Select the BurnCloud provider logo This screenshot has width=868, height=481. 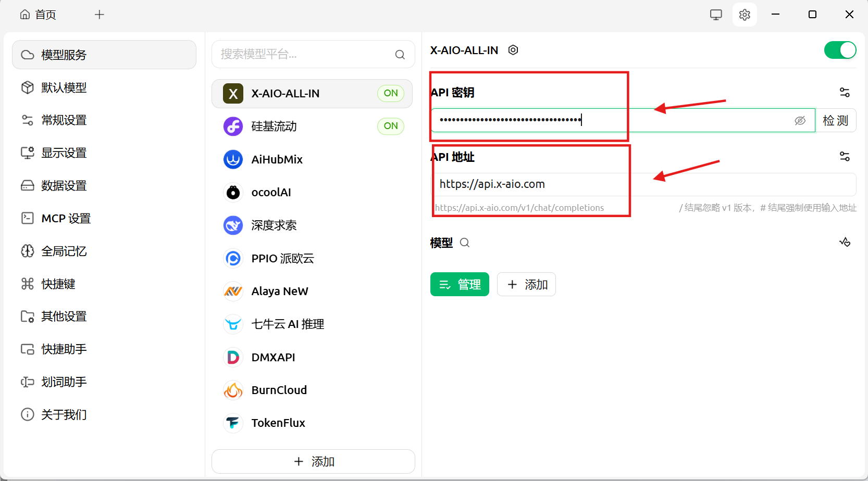tap(233, 390)
